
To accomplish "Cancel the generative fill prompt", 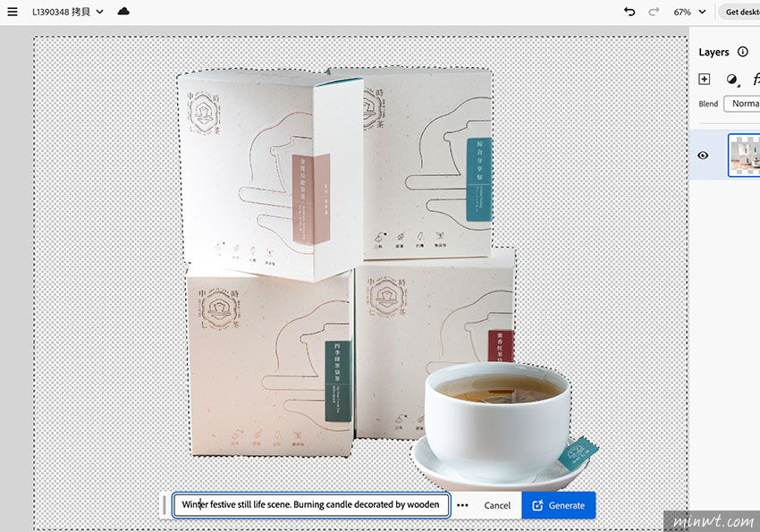I will click(x=497, y=505).
